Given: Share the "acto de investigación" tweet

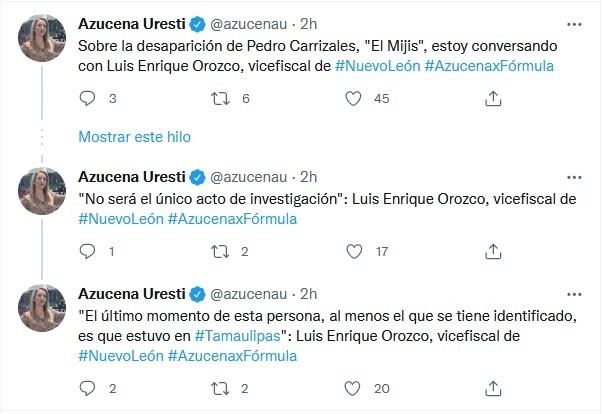Looking at the screenshot, I should (x=493, y=251).
